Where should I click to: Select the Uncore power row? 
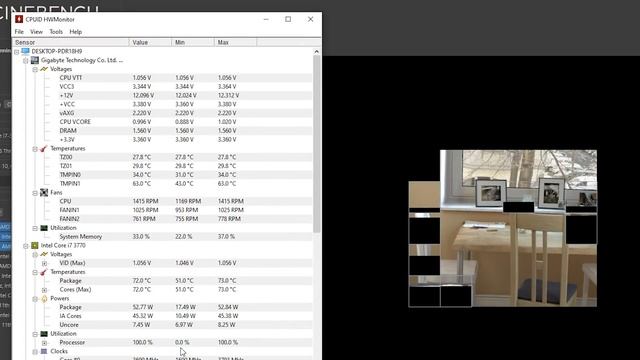point(162,325)
